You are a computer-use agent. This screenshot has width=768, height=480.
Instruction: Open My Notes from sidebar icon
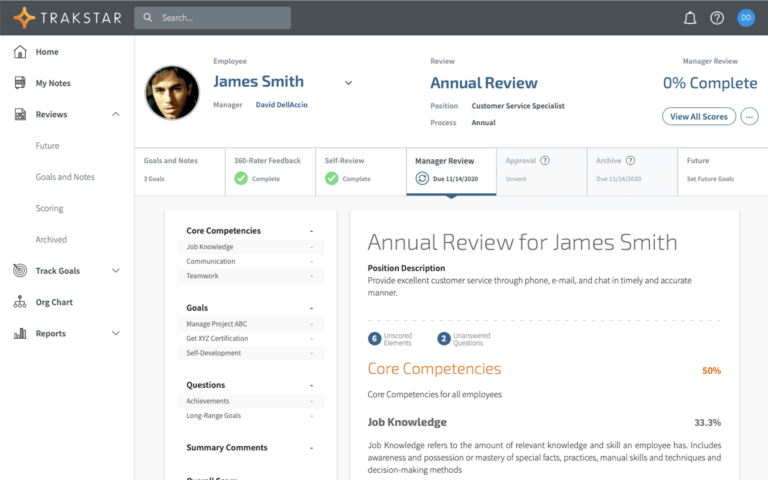pyautogui.click(x=20, y=83)
